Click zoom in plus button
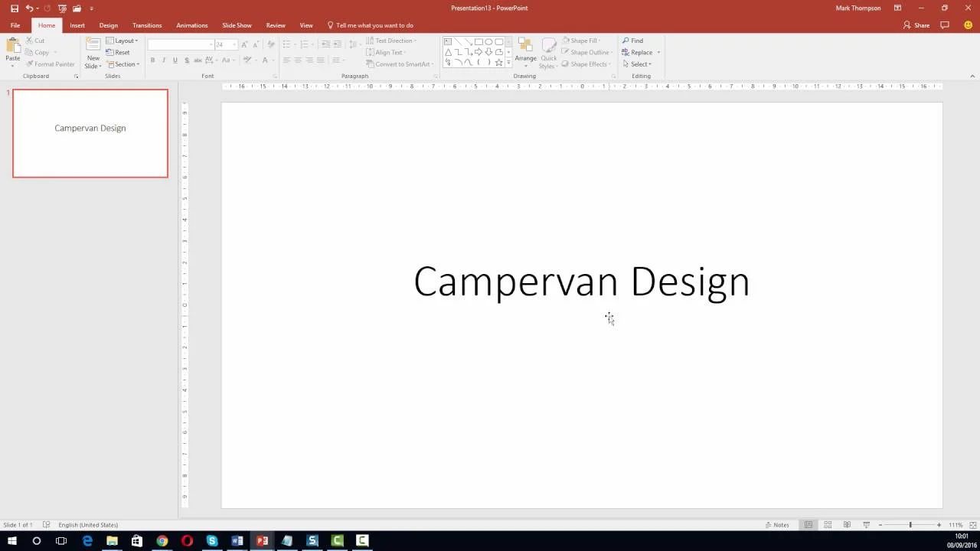980x551 pixels. click(x=939, y=525)
